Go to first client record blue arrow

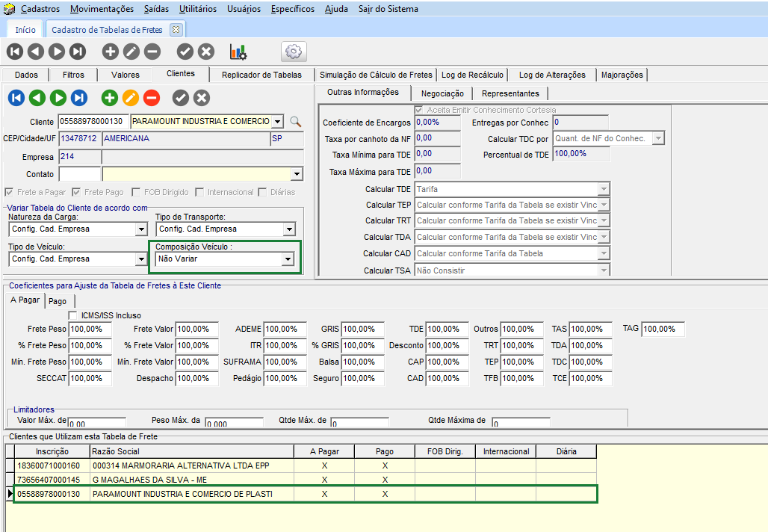(x=16, y=98)
